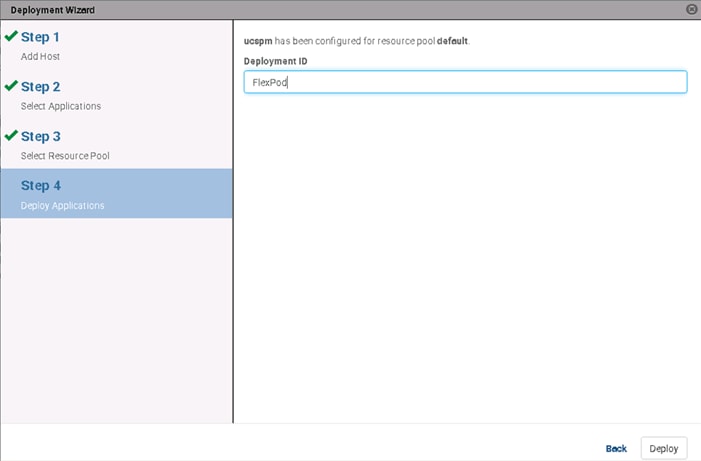This screenshot has height=461, width=701.
Task: Click the green checkmark beside Step 2
Action: click(11, 85)
